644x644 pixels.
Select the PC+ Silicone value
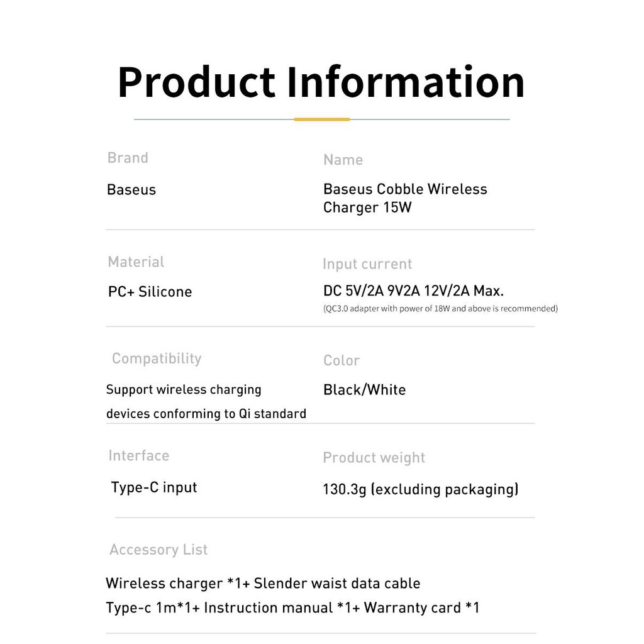pyautogui.click(x=150, y=292)
